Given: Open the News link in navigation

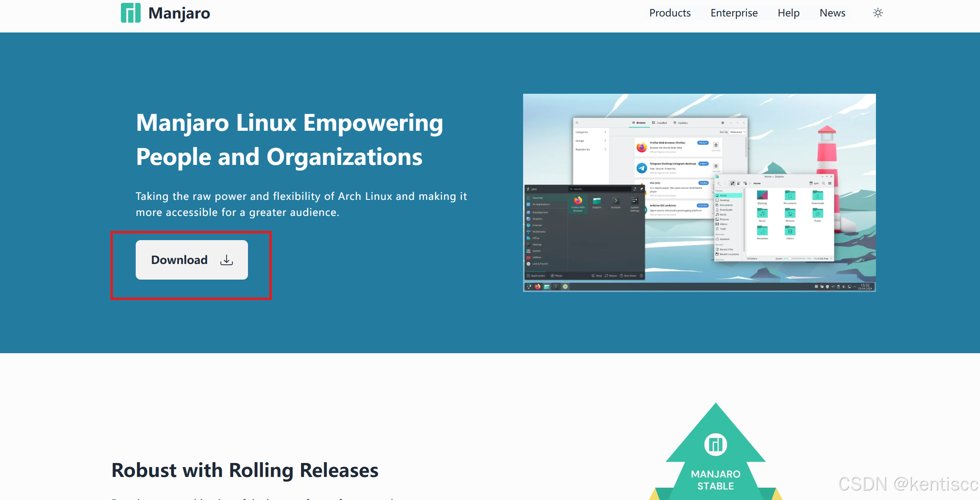Looking at the screenshot, I should (832, 13).
